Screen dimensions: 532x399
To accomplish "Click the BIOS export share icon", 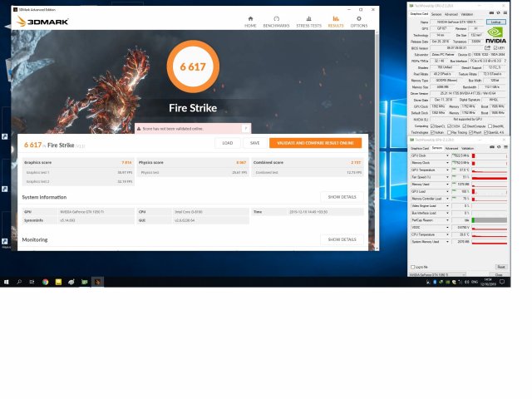I will [x=488, y=48].
